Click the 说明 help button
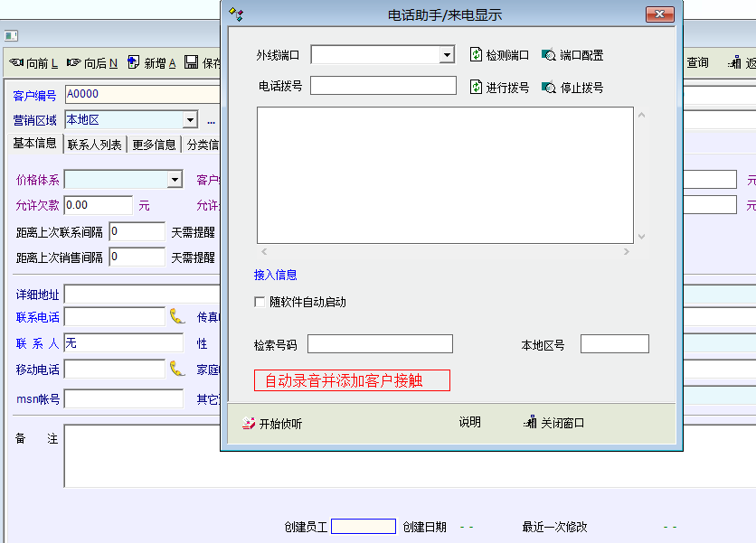Screen dimensions: 756x543 pyautogui.click(x=469, y=423)
